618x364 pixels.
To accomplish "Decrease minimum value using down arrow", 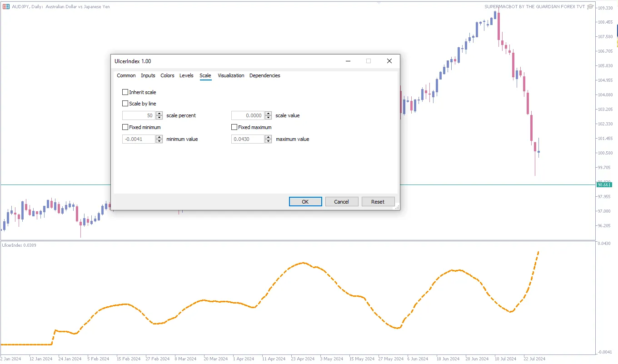I will [x=159, y=141].
